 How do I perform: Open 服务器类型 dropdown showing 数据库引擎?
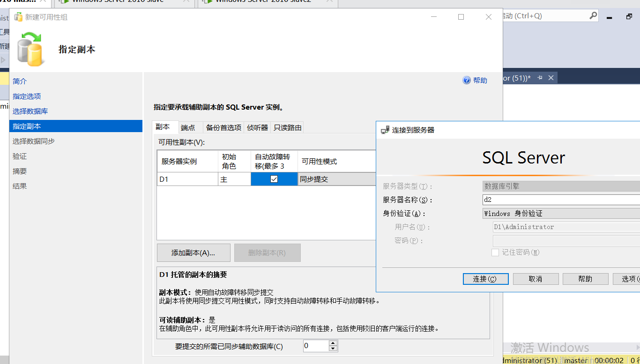point(561,186)
